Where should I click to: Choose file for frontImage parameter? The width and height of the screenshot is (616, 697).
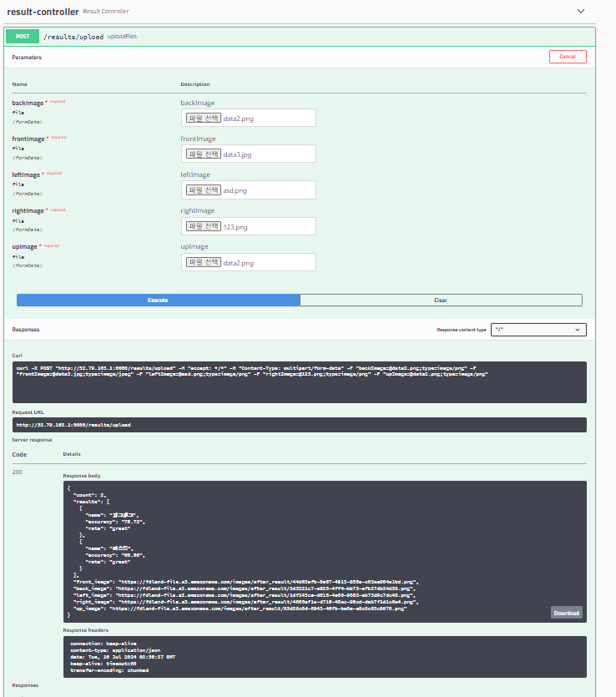(x=204, y=154)
